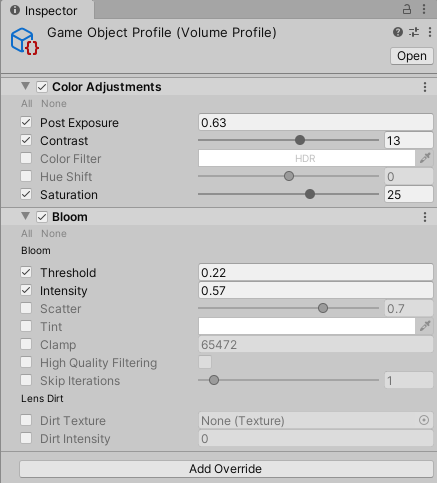The image size is (437, 483).
Task: Click the Saturation slider handle
Action: click(x=310, y=194)
